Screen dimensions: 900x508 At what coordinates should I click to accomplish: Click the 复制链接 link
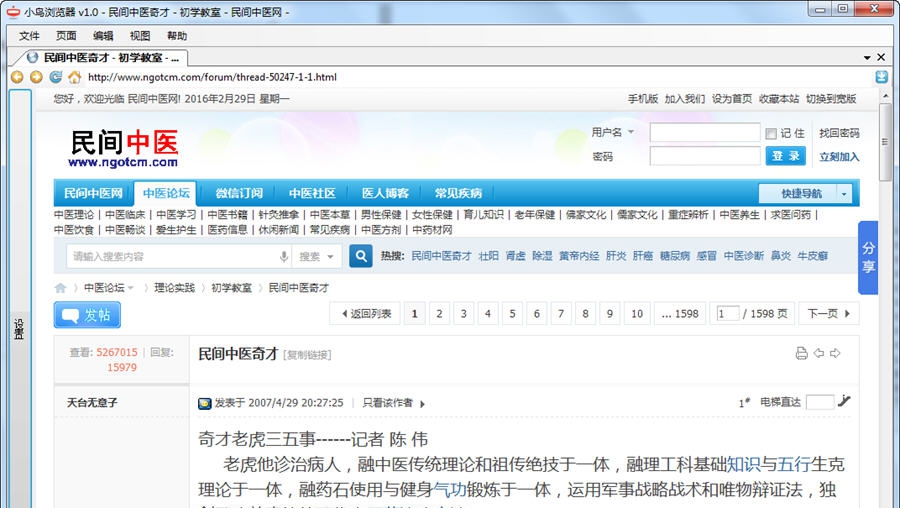[x=307, y=355]
